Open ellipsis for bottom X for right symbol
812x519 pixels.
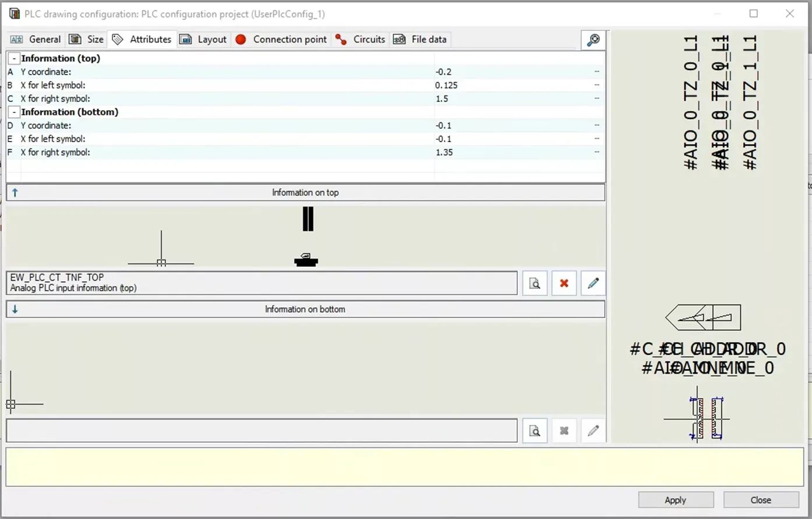[597, 152]
